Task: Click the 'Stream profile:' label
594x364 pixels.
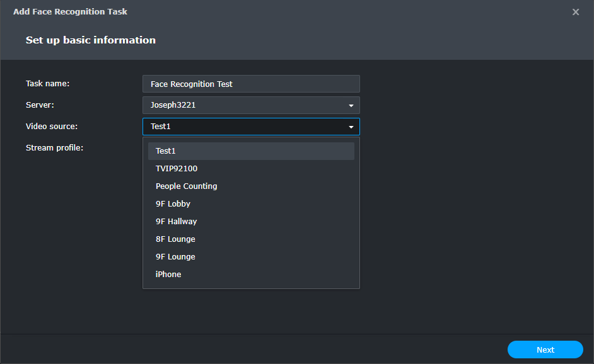Action: [x=55, y=148]
